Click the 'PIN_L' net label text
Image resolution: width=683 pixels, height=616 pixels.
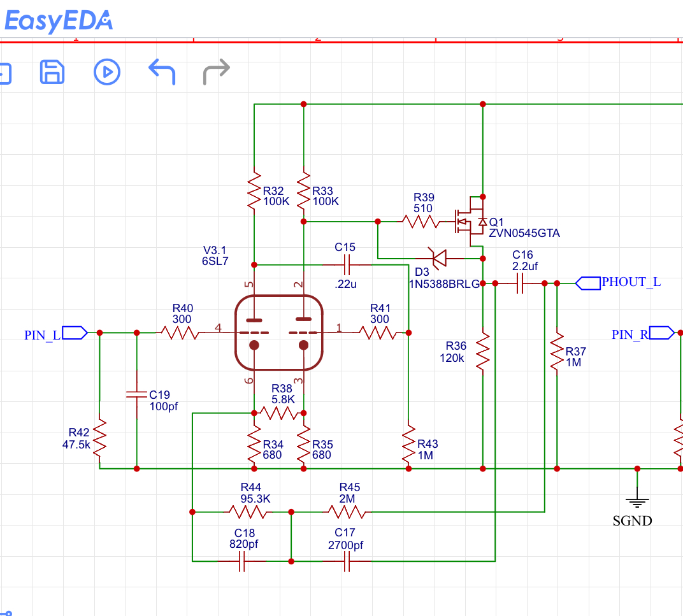pyautogui.click(x=42, y=335)
